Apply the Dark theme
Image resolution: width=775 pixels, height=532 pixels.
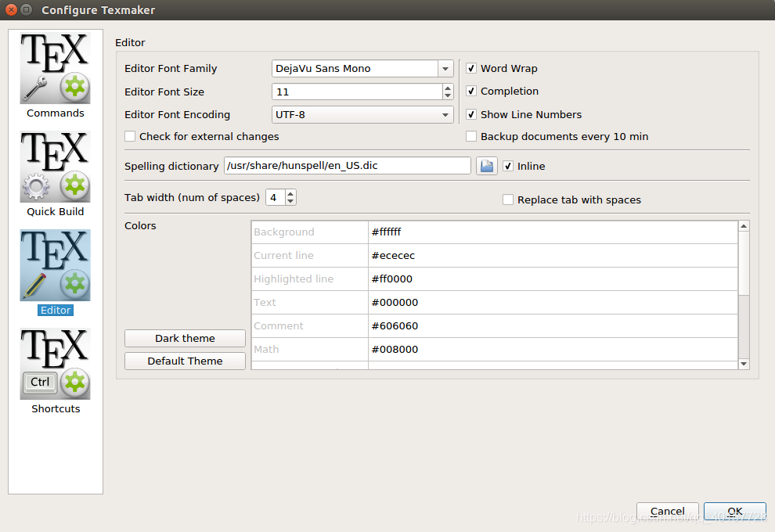[x=185, y=338]
